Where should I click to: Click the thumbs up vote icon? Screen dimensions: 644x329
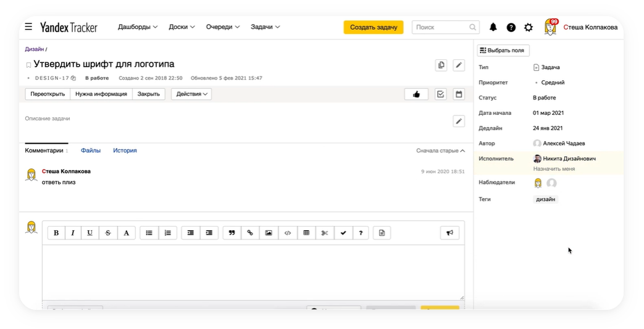[416, 94]
